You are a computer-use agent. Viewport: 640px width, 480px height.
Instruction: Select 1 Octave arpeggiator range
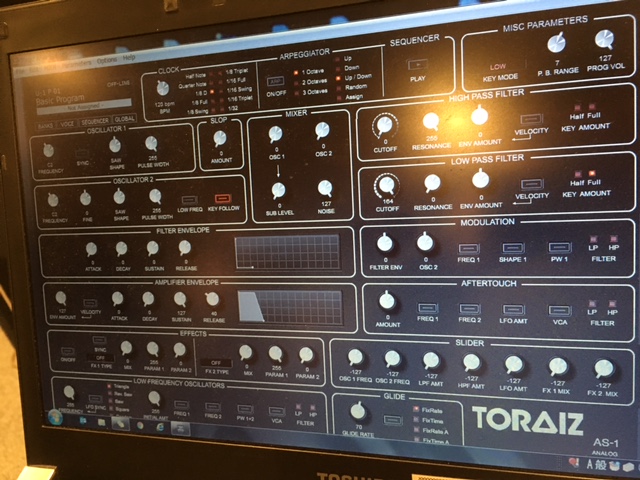(x=296, y=73)
